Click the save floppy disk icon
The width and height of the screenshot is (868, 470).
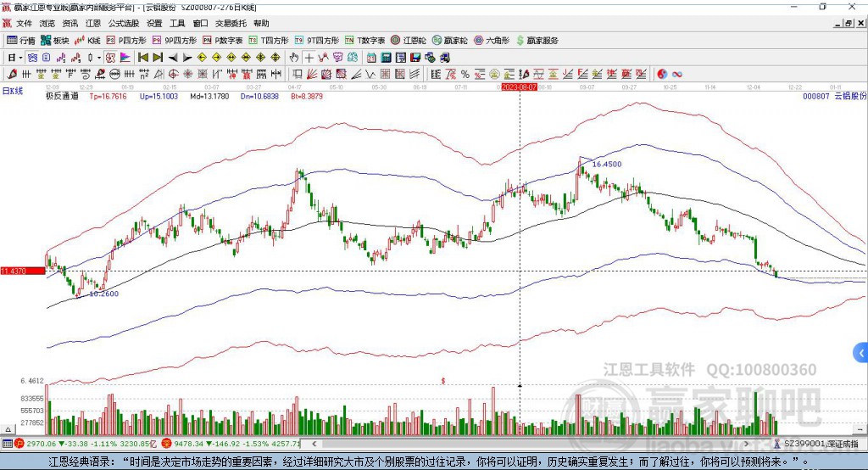[415, 58]
